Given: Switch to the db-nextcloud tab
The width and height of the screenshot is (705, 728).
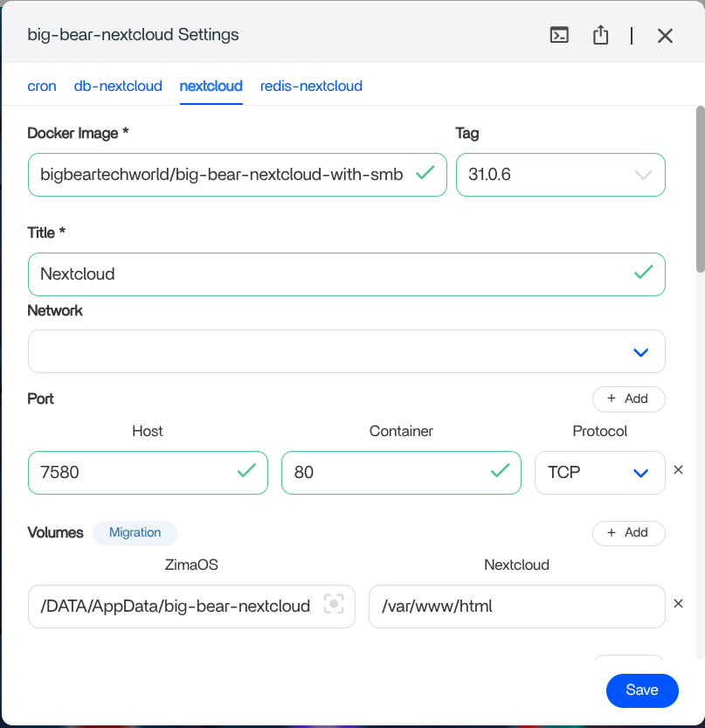Looking at the screenshot, I should (x=118, y=87).
